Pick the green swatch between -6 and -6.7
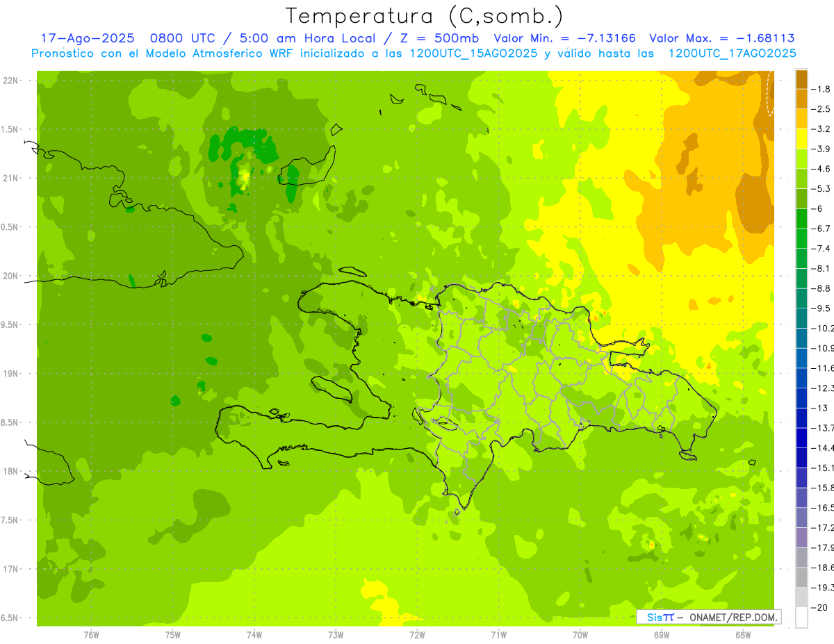834x644 pixels. 801,219
